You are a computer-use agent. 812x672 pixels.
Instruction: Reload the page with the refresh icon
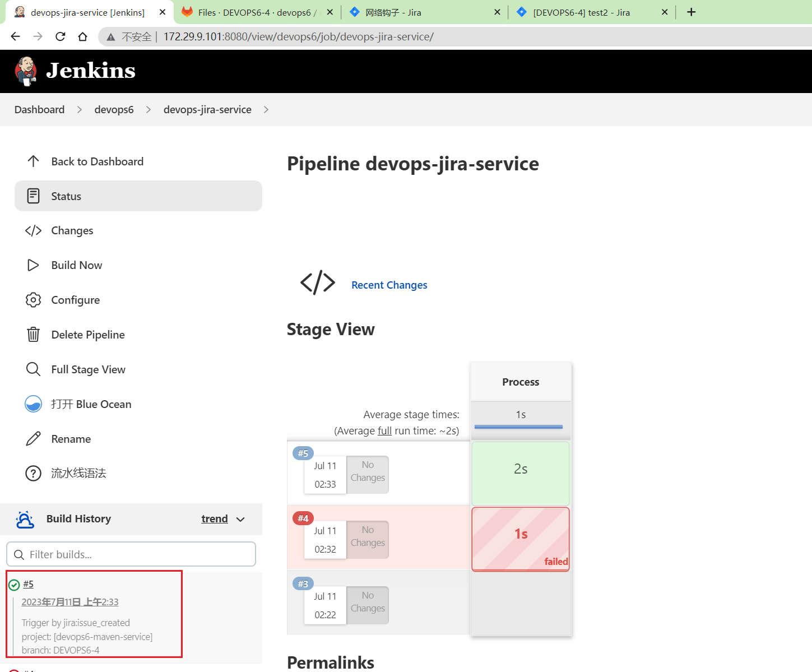(x=60, y=36)
